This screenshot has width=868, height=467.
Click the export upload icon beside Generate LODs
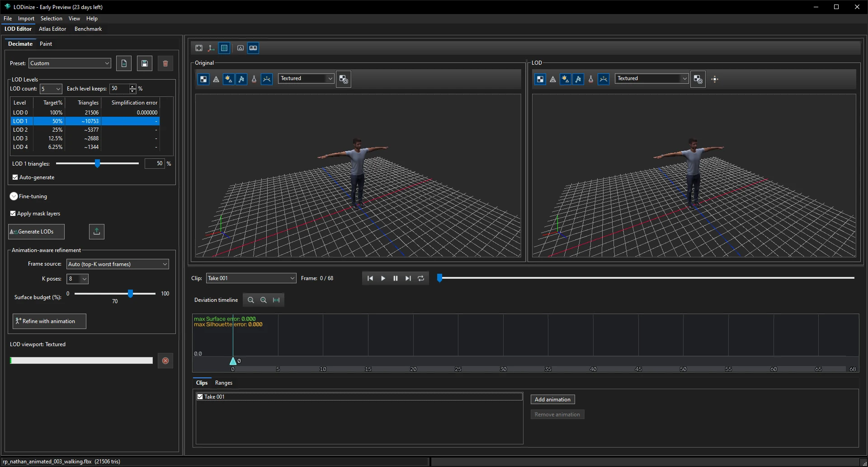[97, 232]
